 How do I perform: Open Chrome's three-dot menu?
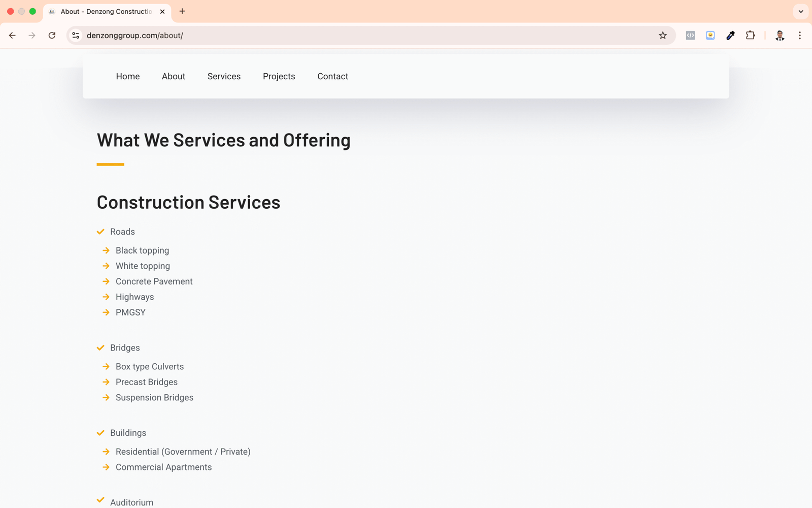(799, 36)
